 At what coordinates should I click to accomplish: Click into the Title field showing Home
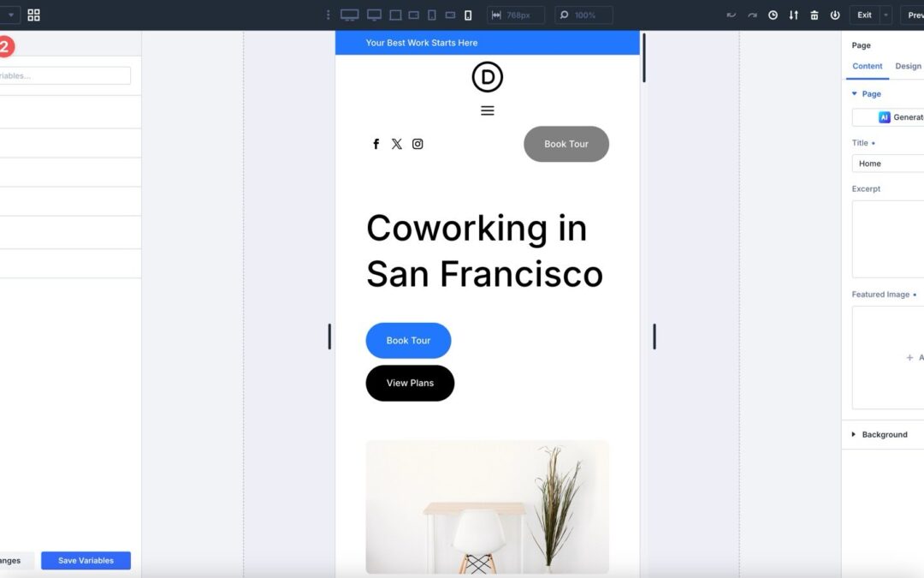coord(889,164)
